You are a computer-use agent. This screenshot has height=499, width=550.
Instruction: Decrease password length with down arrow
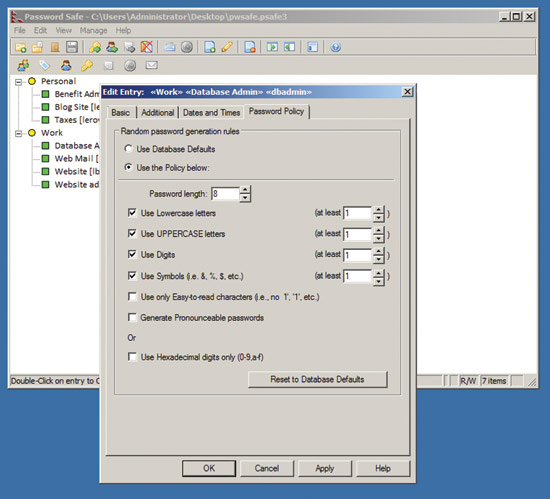click(x=245, y=198)
